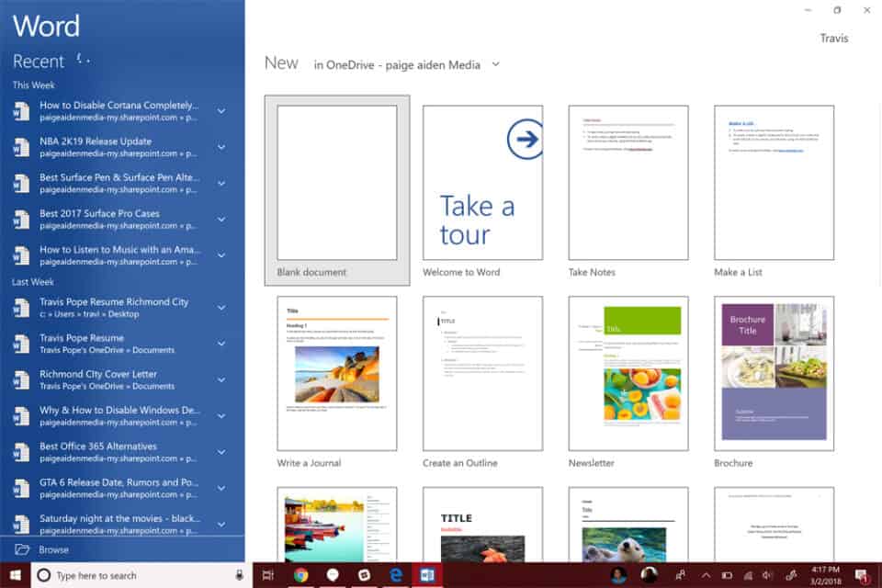Open Best Surface Pen & Surface Pen Alternatives file
Screen dimensions: 882x588
[119, 184]
